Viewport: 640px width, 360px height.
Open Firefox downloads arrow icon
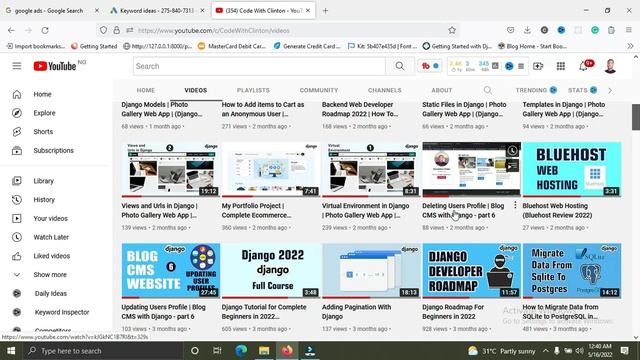point(527,30)
